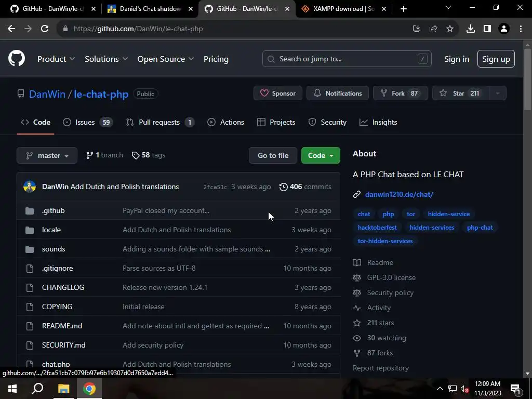This screenshot has height=399, width=532.
Task: Open the README.md file
Action: click(62, 326)
